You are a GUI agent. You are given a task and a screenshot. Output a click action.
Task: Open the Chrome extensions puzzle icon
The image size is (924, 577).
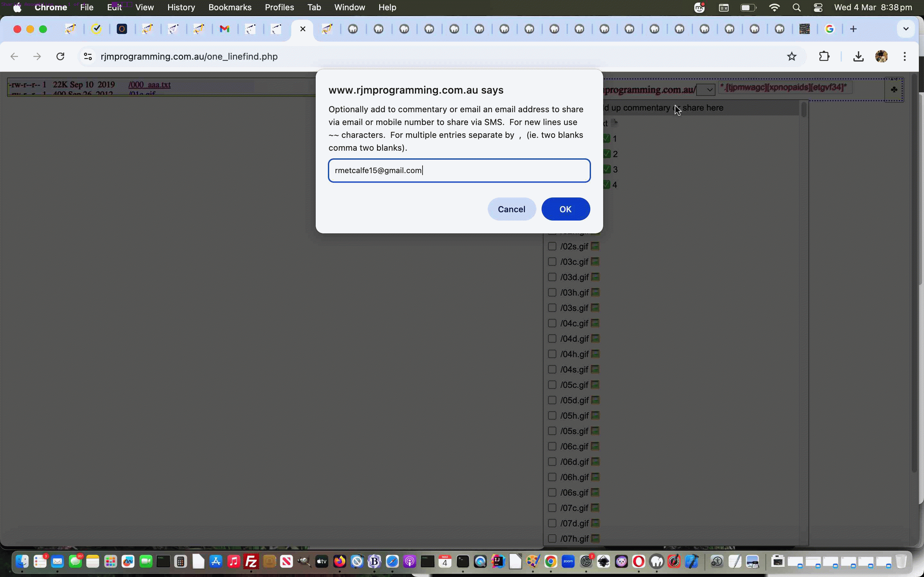pos(824,56)
